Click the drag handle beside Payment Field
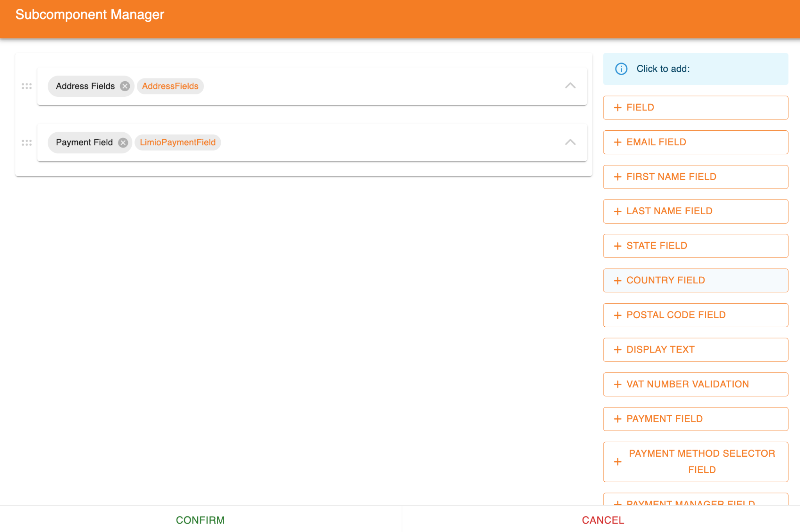This screenshot has width=800, height=532. 27,142
